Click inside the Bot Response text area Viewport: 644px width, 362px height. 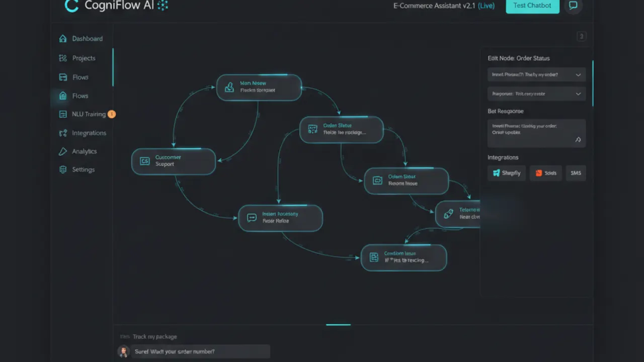point(537,133)
